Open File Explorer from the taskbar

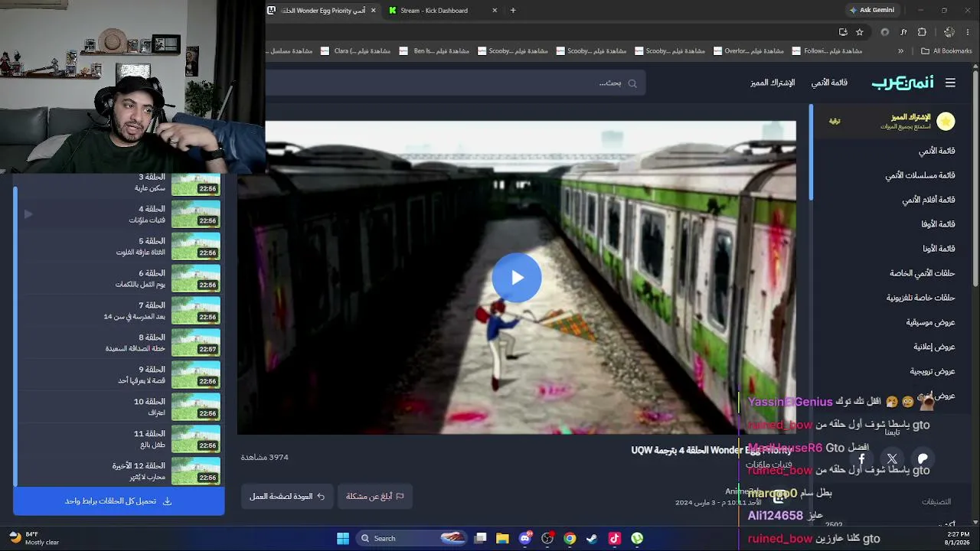click(502, 538)
